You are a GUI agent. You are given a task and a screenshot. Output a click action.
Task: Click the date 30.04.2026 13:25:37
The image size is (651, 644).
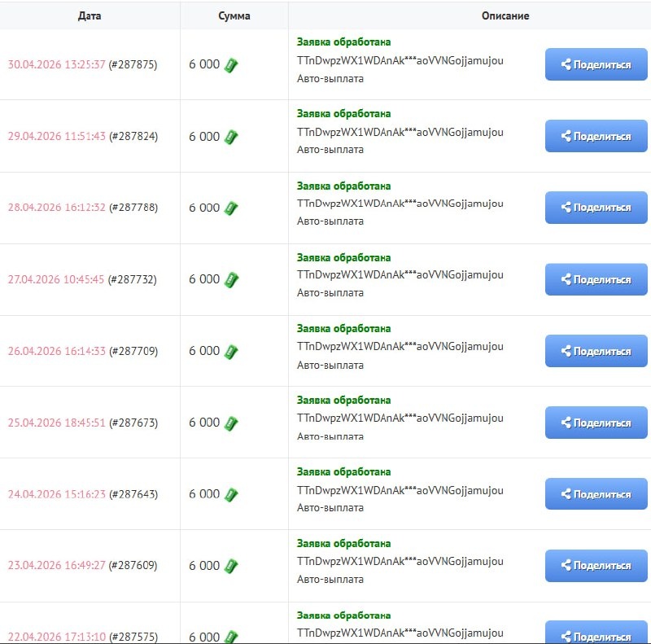[x=56, y=64]
